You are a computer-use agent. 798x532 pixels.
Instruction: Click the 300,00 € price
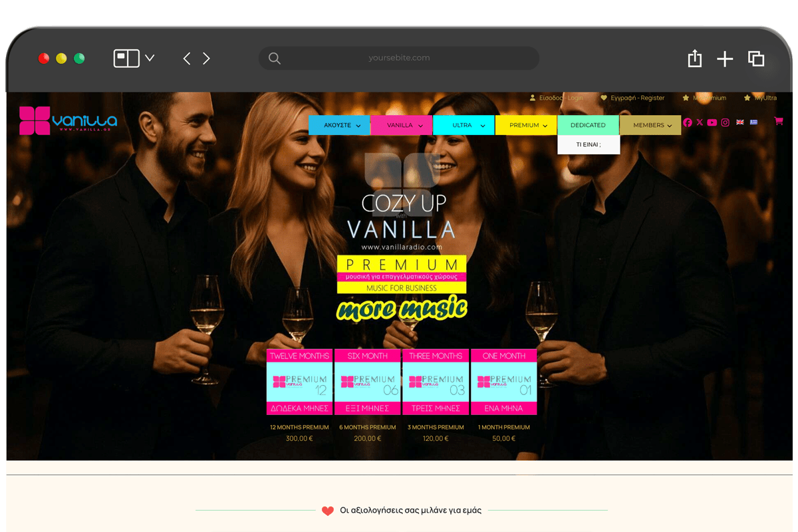point(299,438)
